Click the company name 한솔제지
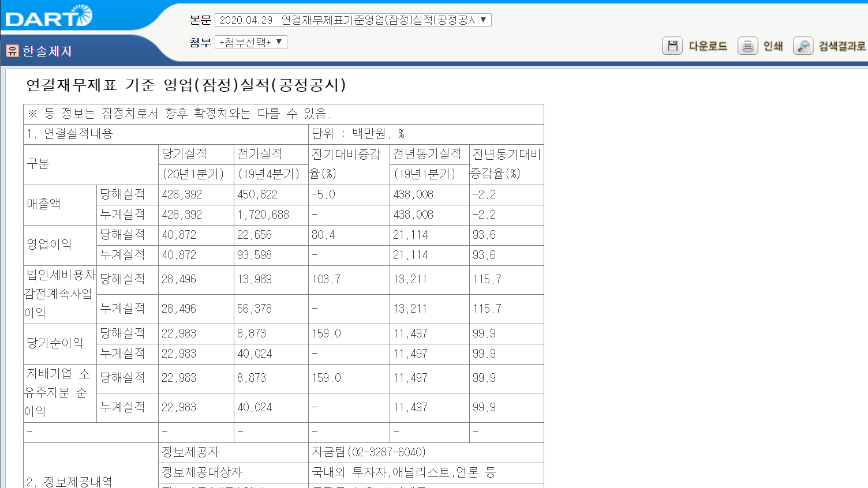Image resolution: width=868 pixels, height=488 pixels. [47, 51]
